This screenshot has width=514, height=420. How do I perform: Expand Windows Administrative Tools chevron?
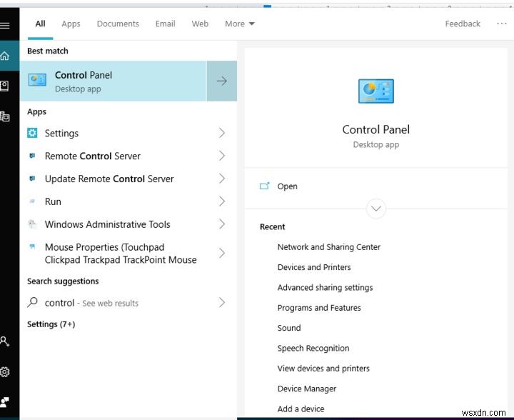pos(222,224)
